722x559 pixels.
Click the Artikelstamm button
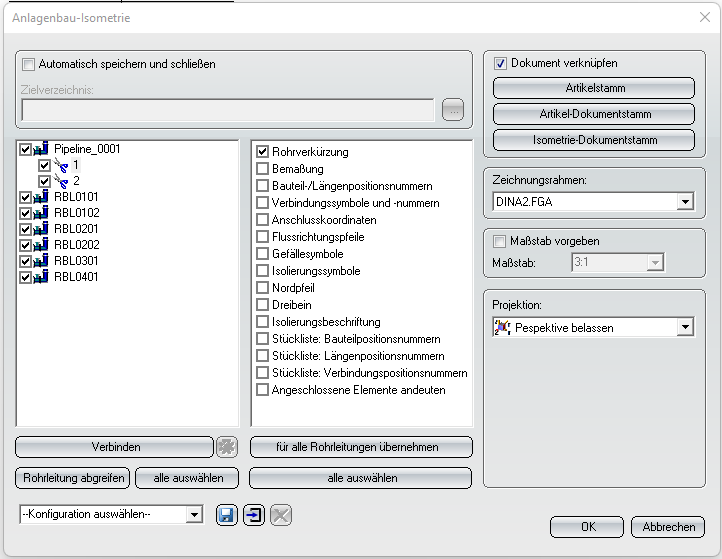click(x=594, y=88)
